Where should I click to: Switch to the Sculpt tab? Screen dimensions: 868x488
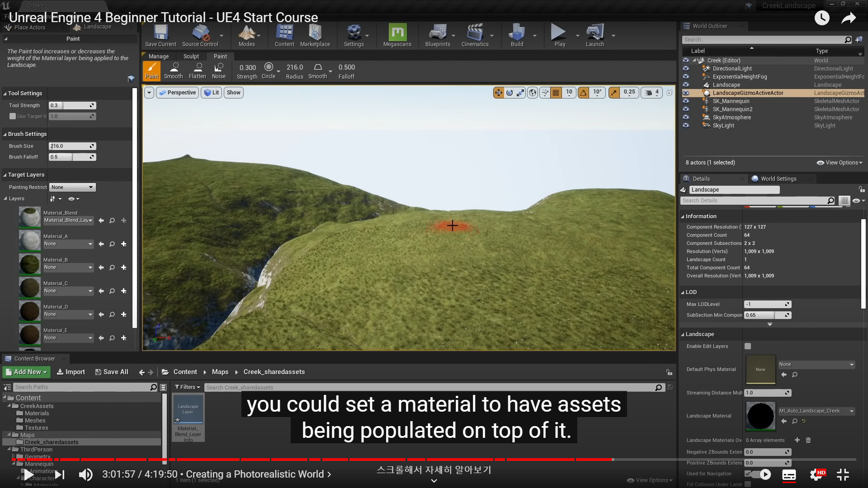tap(191, 56)
